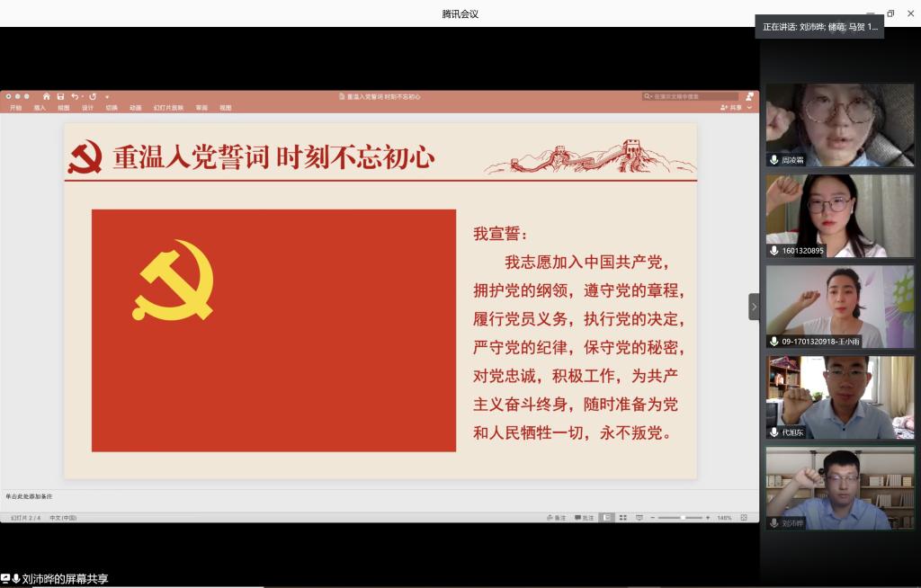Click the zoom out minus button
This screenshot has height=588, width=921.
[653, 518]
